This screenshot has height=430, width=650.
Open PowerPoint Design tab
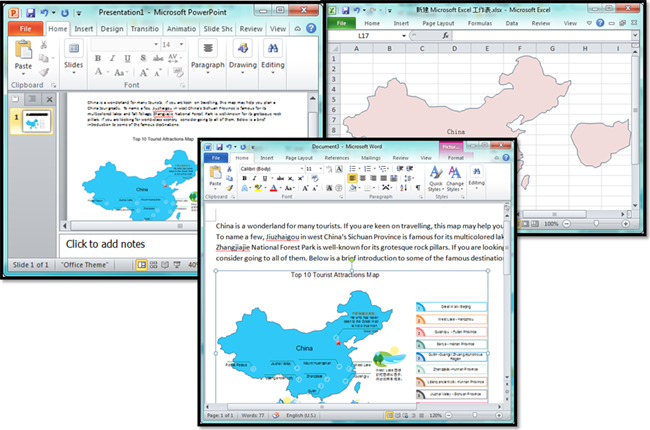(x=112, y=29)
